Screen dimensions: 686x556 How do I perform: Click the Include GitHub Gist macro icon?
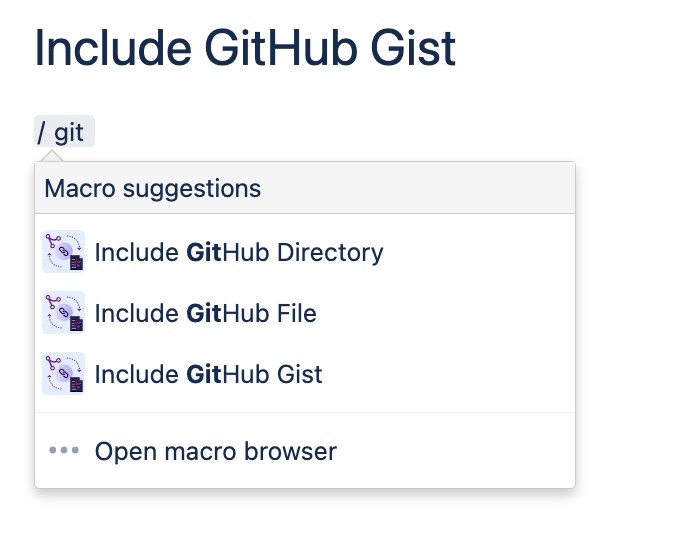(x=64, y=374)
